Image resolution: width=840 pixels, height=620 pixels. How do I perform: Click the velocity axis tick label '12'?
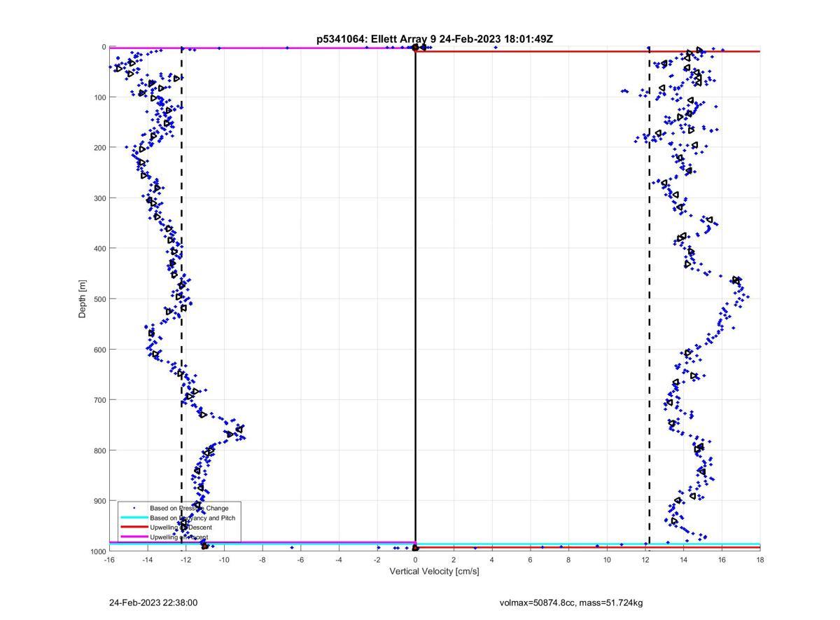tap(645, 560)
